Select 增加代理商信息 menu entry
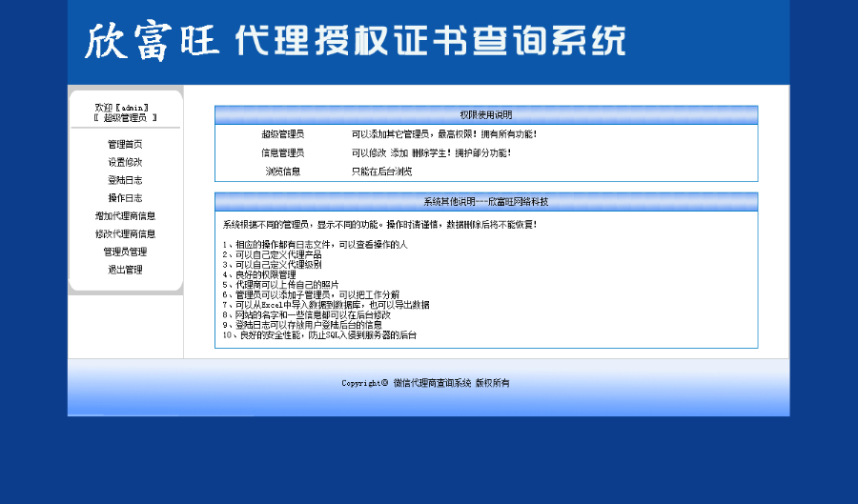858x504 pixels. pyautogui.click(x=125, y=216)
